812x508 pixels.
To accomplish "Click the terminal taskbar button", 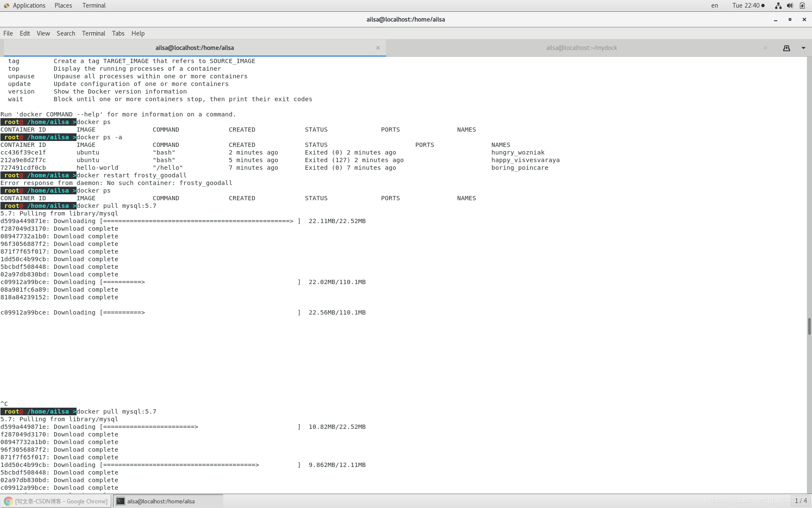I will [x=168, y=501].
